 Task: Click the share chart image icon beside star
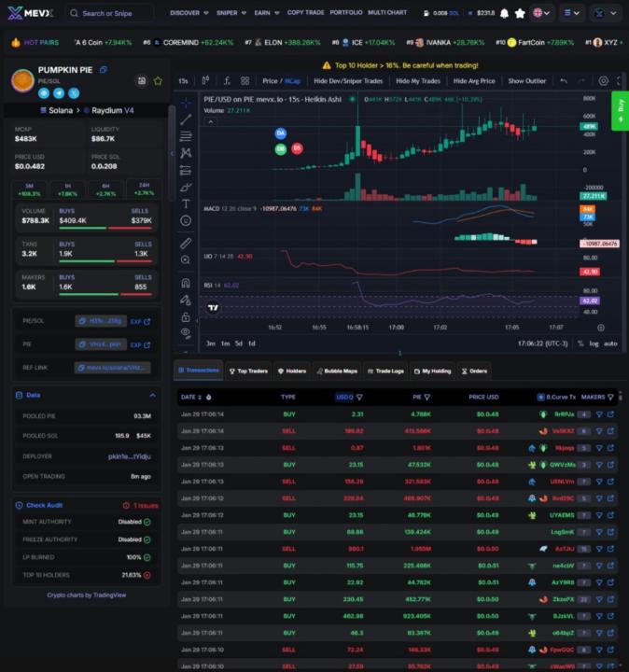click(x=142, y=81)
